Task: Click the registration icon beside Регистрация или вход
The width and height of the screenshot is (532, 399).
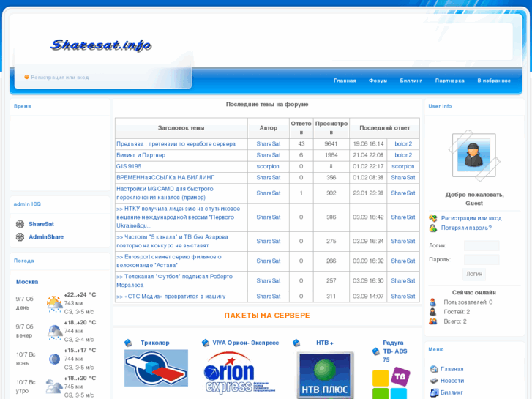Action: tap(433, 218)
